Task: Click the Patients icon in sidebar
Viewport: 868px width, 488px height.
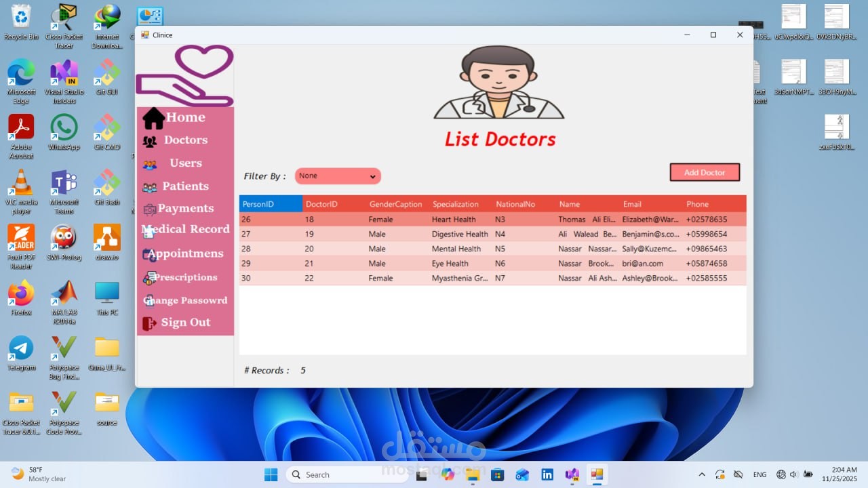Action: point(150,188)
